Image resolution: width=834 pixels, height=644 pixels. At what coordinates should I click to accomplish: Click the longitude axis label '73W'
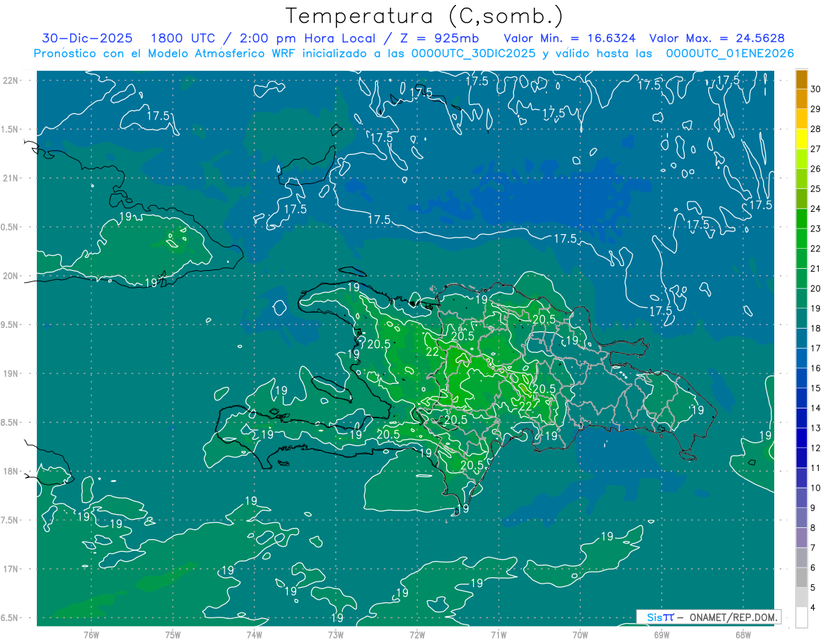pyautogui.click(x=336, y=634)
